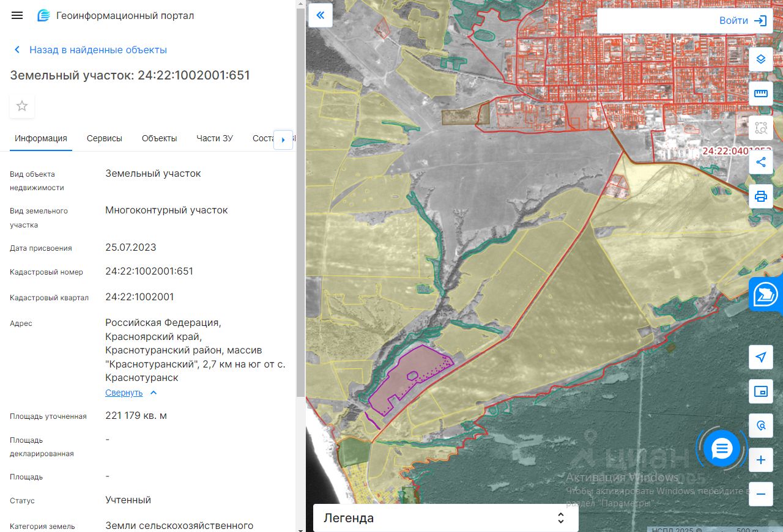Print the map
Image resolution: width=783 pixels, height=532 pixels.
click(761, 196)
